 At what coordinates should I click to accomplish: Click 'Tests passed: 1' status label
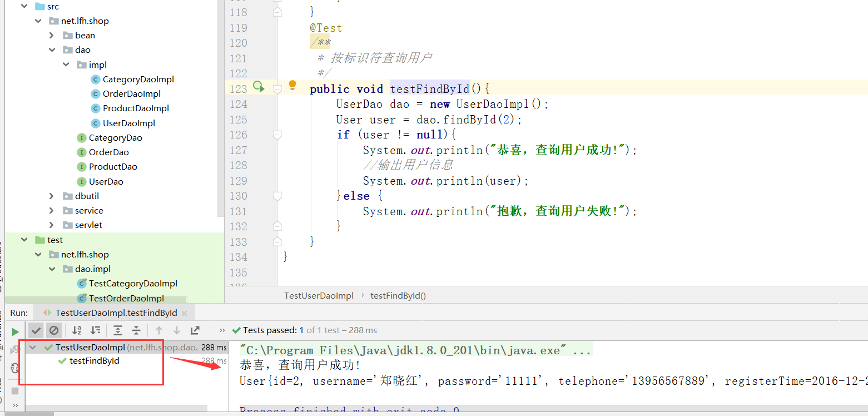tap(274, 330)
